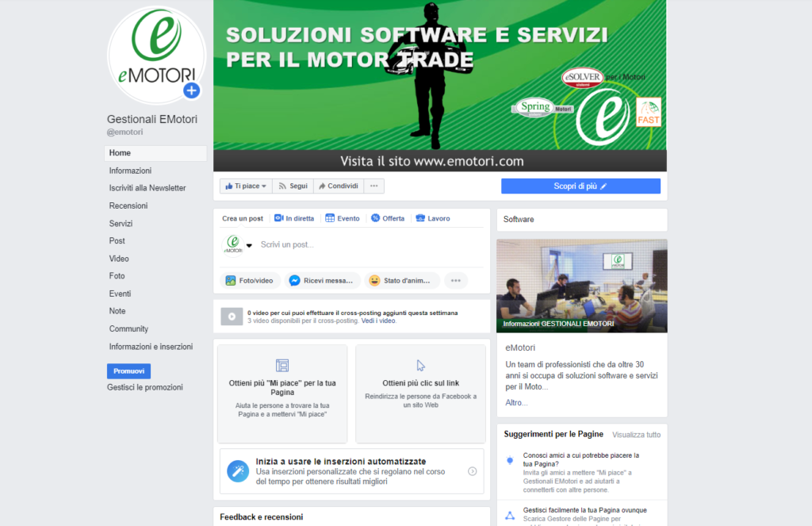
Task: Add Foto/video to the post
Action: tap(250, 280)
